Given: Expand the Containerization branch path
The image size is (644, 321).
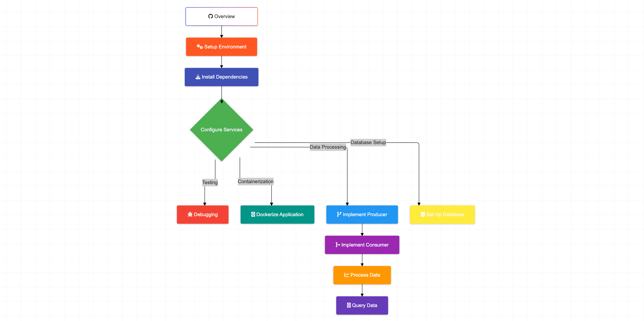Looking at the screenshot, I should coord(277,214).
